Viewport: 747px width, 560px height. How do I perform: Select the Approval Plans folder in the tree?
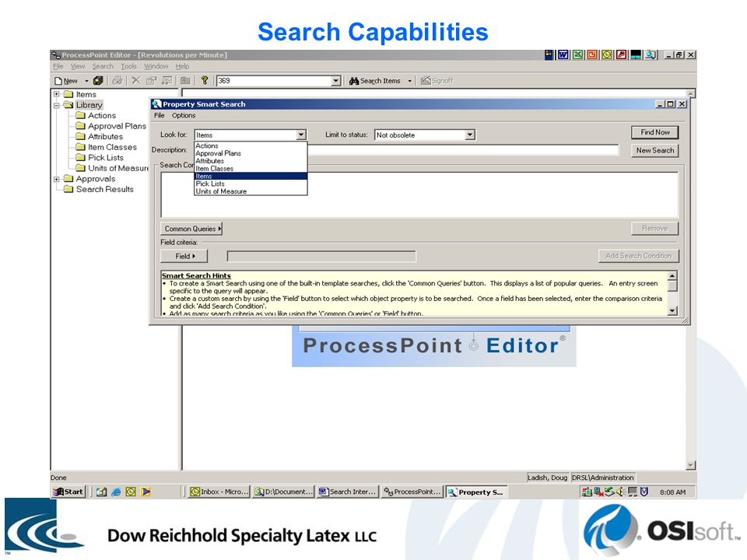111,126
